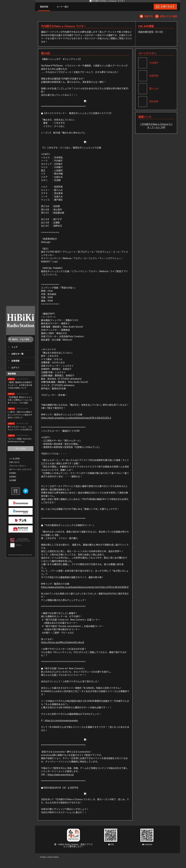Click the iOS QR code

[x=111, y=835]
